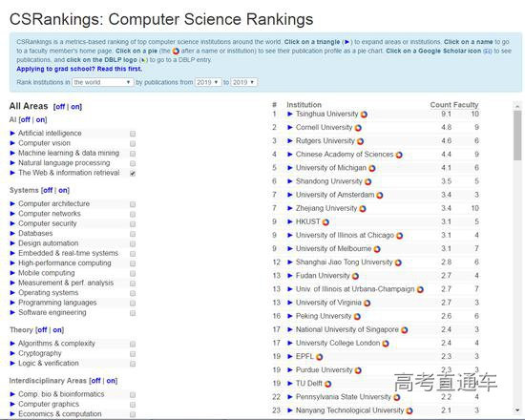The image size is (525, 420).
Task: Open 'Applying to grad school? Read this first'
Action: [x=79, y=69]
